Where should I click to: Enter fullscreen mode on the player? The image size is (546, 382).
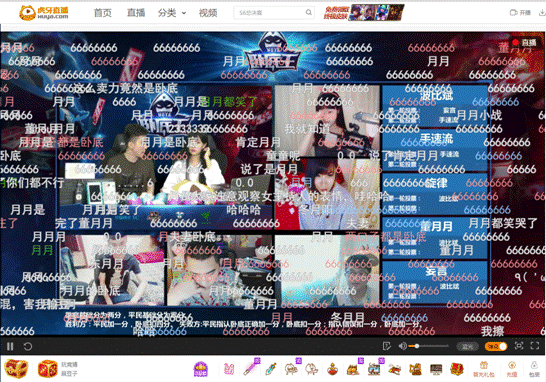[x=535, y=346]
